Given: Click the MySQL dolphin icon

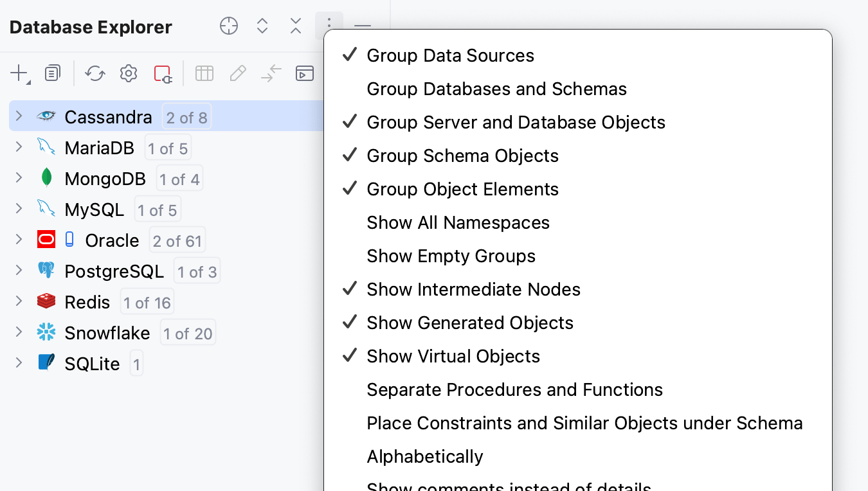Looking at the screenshot, I should coord(46,208).
